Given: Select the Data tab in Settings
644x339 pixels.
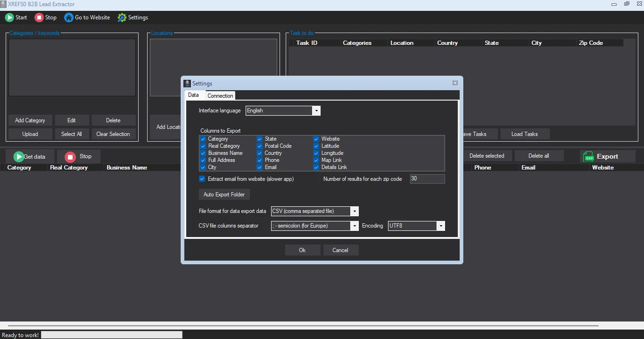Looking at the screenshot, I should (193, 95).
